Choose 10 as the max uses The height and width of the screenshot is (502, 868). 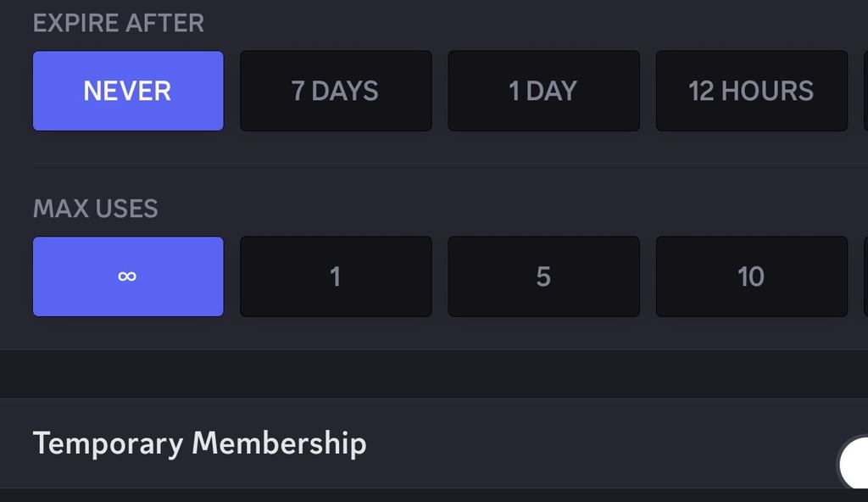(751, 276)
